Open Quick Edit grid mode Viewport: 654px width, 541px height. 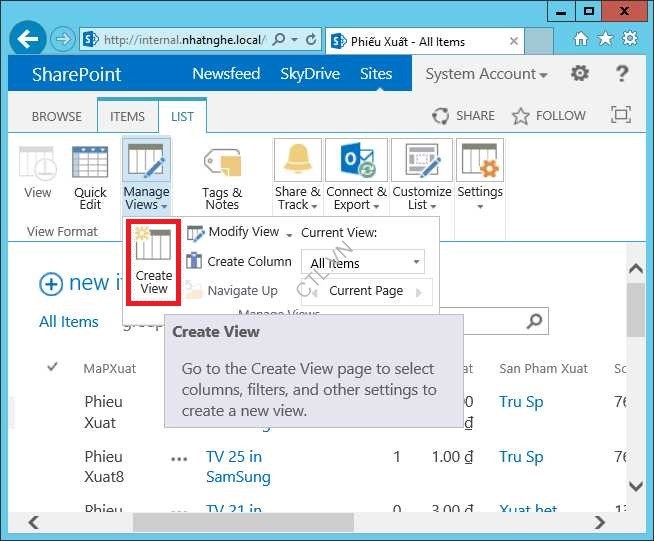point(90,177)
